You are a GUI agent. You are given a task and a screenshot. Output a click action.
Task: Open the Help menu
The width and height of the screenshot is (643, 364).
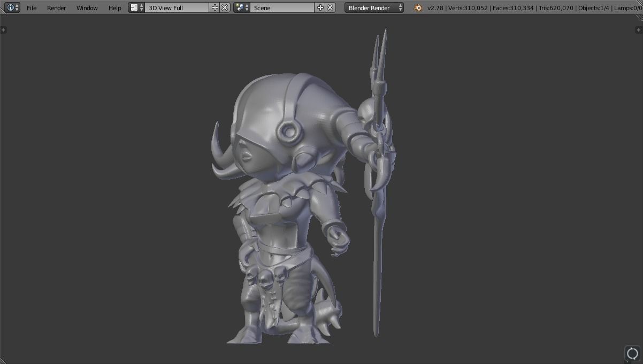pos(114,8)
